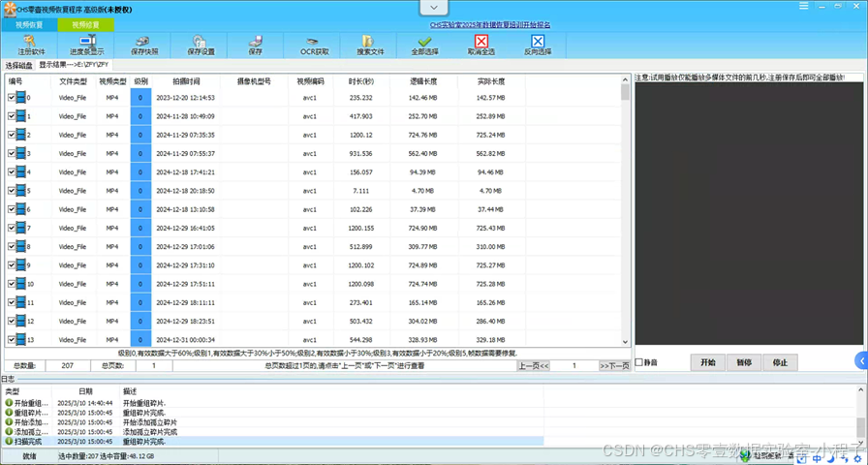Click 全部选择 green checkmark icon

[x=425, y=42]
